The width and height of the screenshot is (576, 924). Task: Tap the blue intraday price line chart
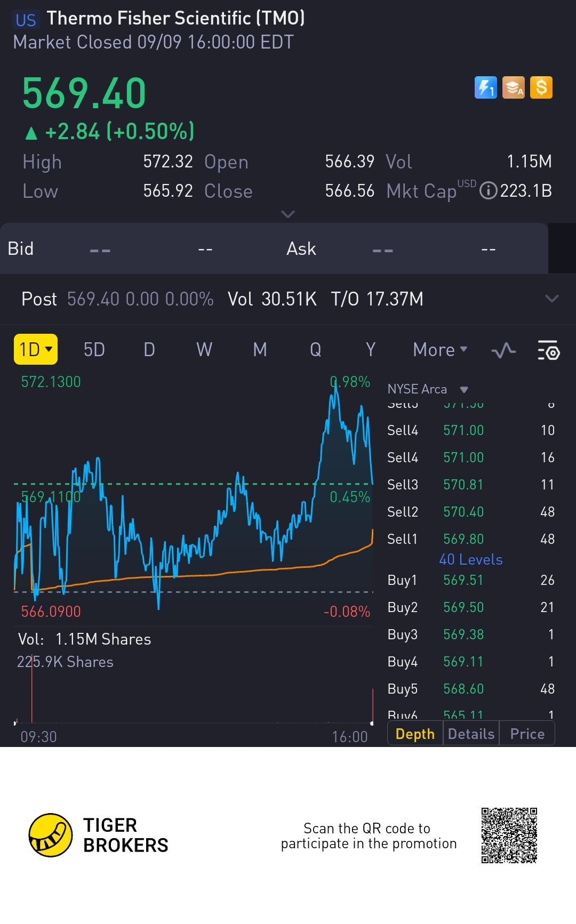click(x=193, y=496)
